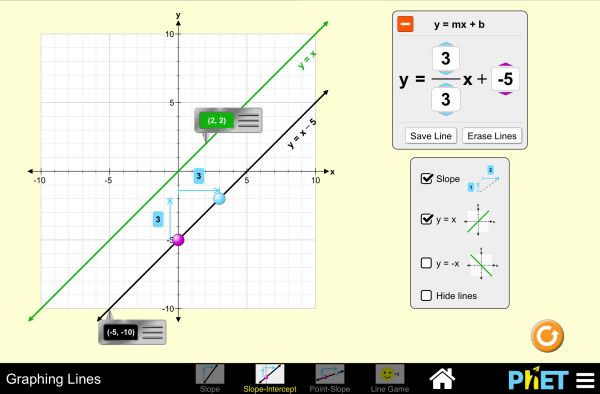
Task: Select the purple y-intercept point on graph
Action: (x=178, y=240)
